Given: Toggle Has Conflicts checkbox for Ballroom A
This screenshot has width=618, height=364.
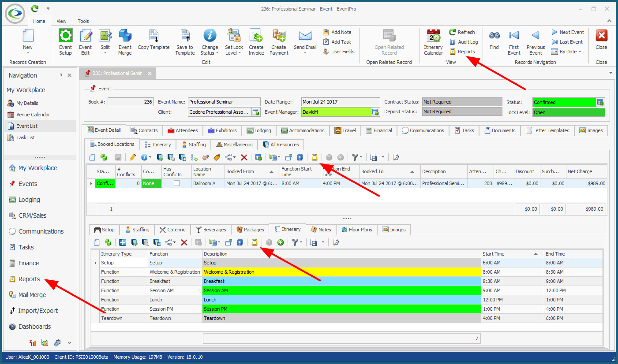Looking at the screenshot, I should pyautogui.click(x=176, y=183).
